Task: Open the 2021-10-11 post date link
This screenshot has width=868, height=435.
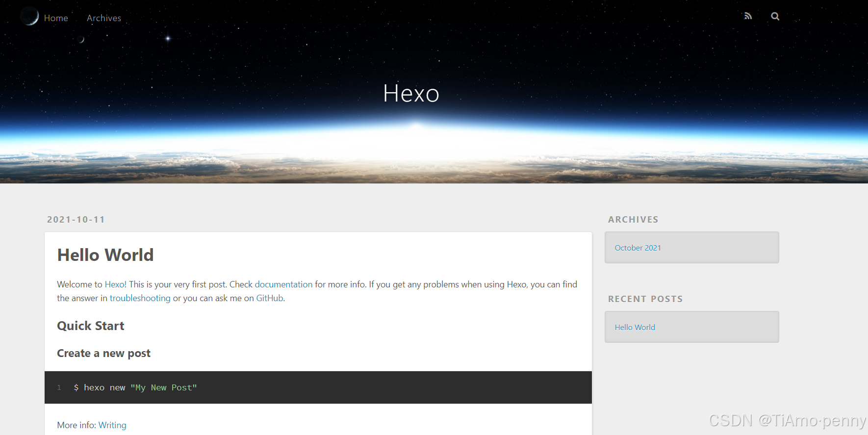Action: click(x=76, y=220)
